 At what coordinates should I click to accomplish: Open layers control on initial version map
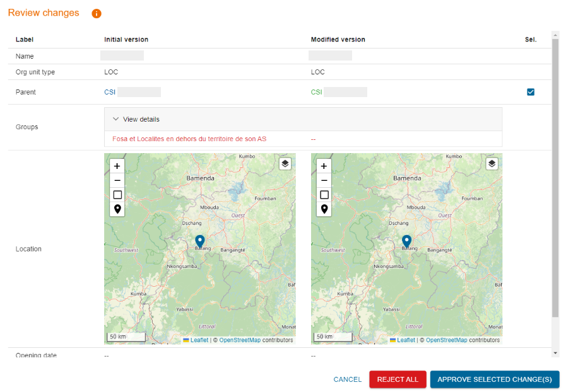point(285,164)
